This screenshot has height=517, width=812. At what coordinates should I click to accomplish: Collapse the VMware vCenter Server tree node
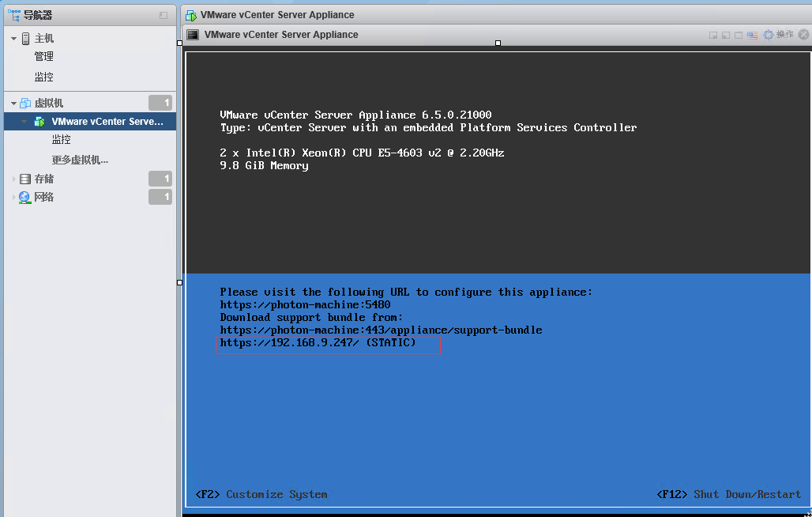24,122
